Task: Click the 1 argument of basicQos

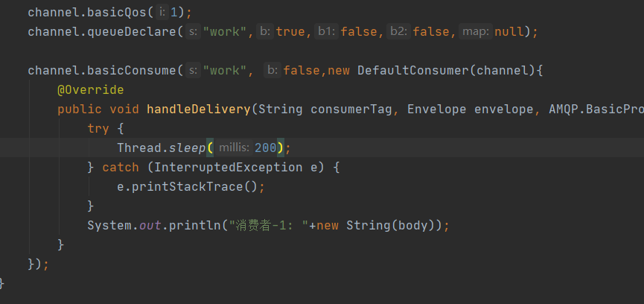Action: click(173, 13)
